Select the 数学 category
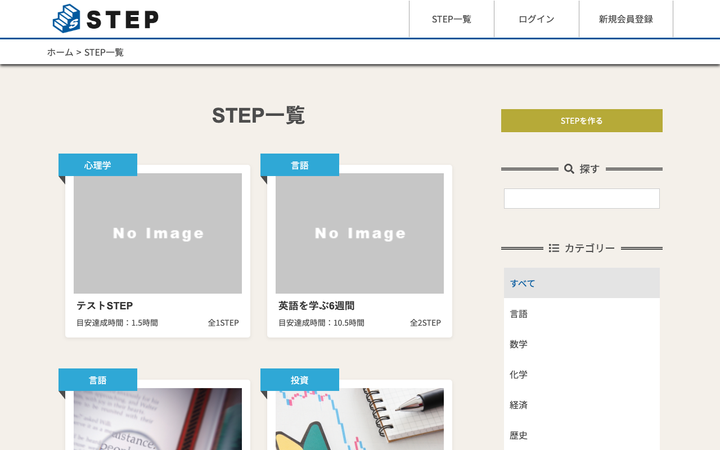Image resolution: width=720 pixels, height=450 pixels. click(x=582, y=344)
